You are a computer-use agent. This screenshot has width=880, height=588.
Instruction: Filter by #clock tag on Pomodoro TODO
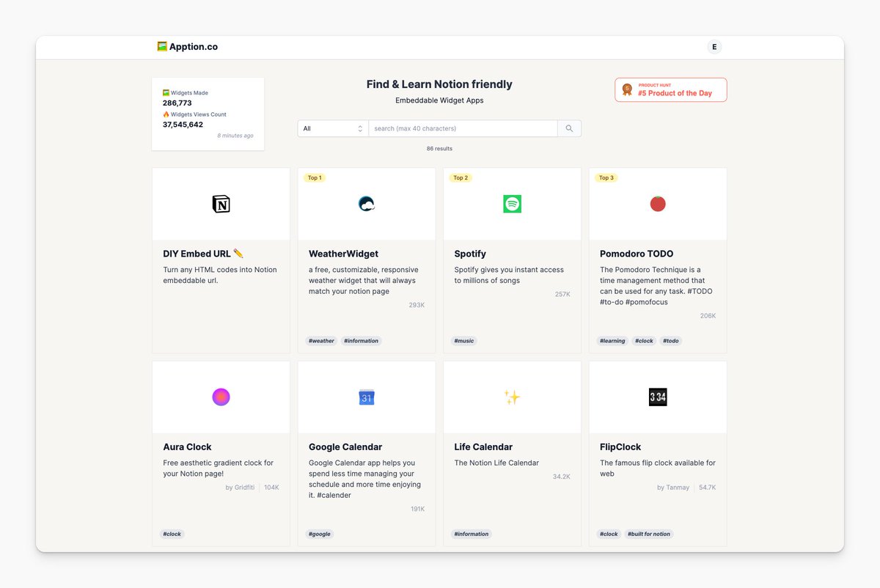tap(644, 341)
